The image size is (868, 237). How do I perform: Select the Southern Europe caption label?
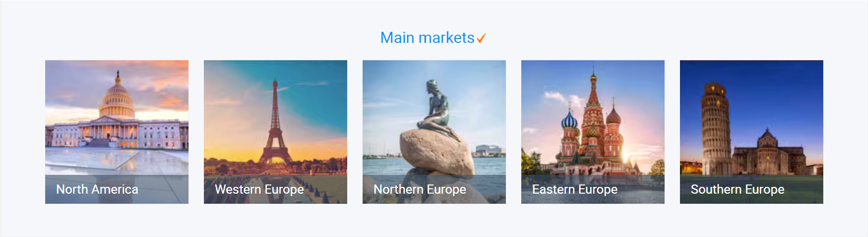738,189
